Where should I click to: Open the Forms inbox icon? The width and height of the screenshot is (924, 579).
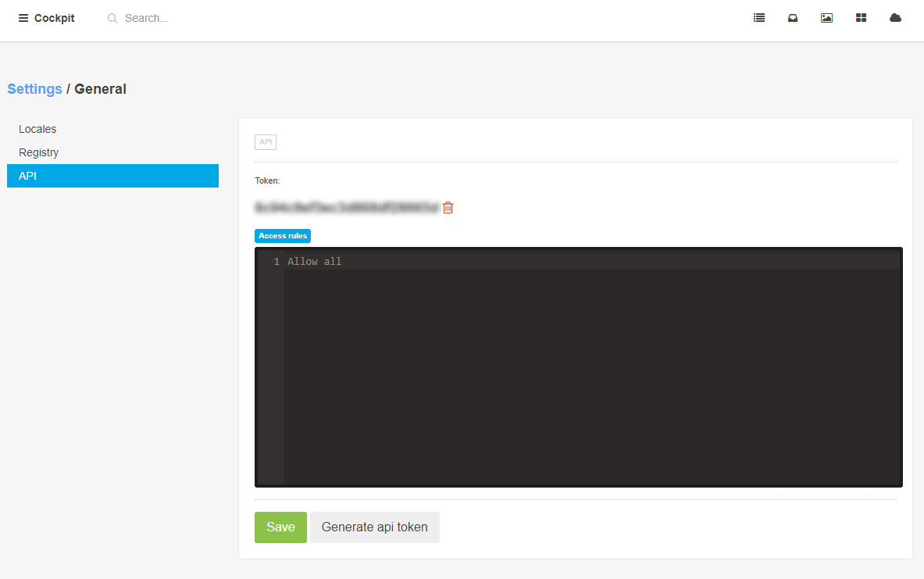[x=793, y=18]
